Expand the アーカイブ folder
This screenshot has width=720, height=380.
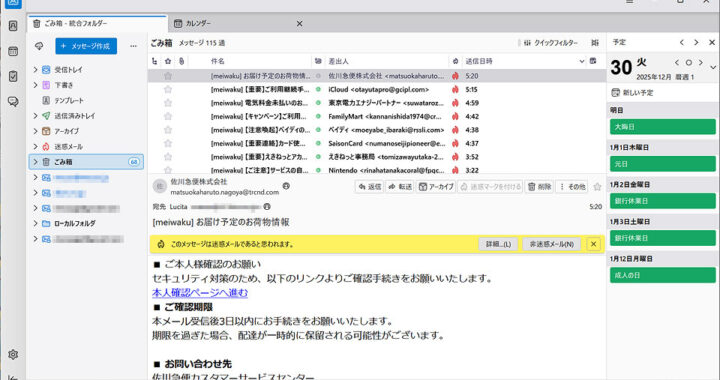point(35,131)
